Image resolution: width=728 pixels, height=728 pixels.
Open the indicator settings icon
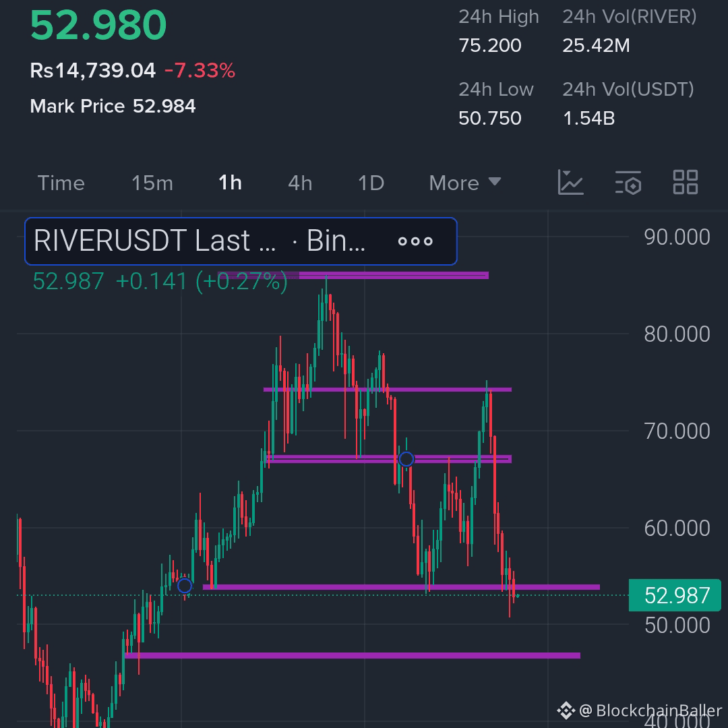(x=628, y=182)
